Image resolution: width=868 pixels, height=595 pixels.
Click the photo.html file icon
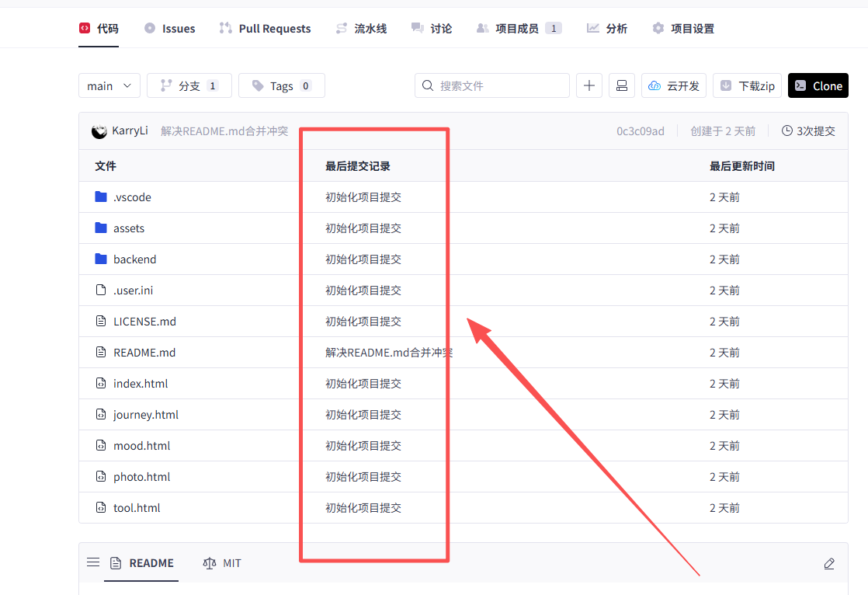coord(101,476)
